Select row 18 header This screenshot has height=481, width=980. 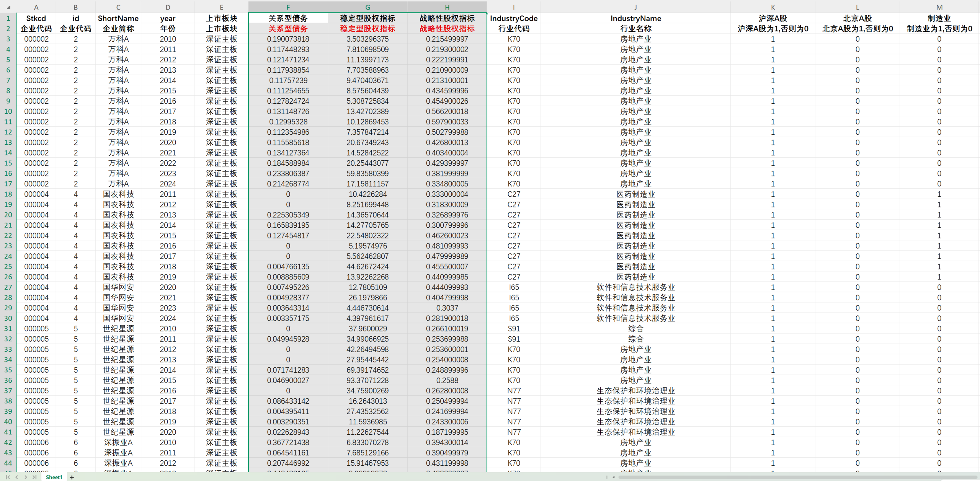8,194
